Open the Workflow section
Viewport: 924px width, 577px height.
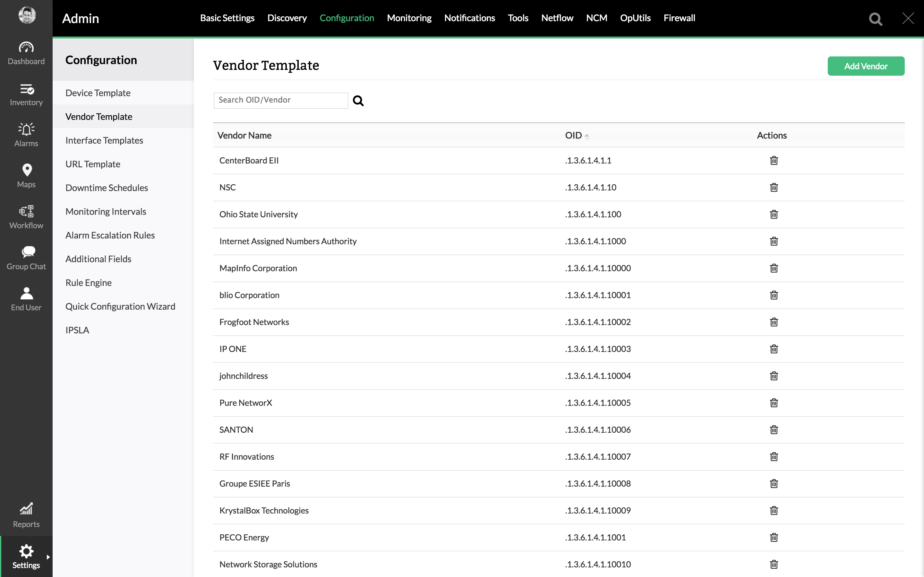coord(26,217)
